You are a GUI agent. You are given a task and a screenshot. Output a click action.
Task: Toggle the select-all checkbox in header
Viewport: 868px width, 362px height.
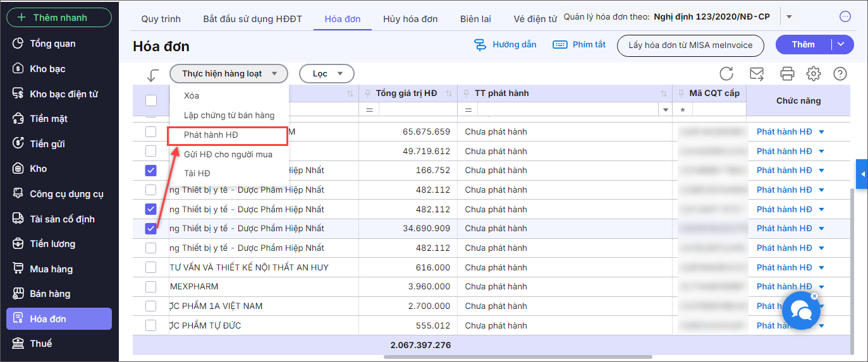151,100
